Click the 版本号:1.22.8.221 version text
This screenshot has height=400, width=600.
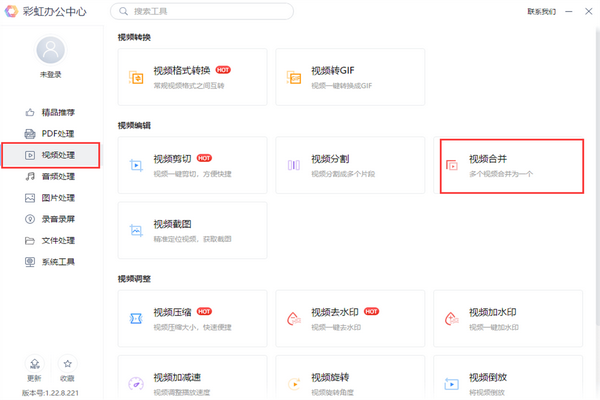(50, 393)
